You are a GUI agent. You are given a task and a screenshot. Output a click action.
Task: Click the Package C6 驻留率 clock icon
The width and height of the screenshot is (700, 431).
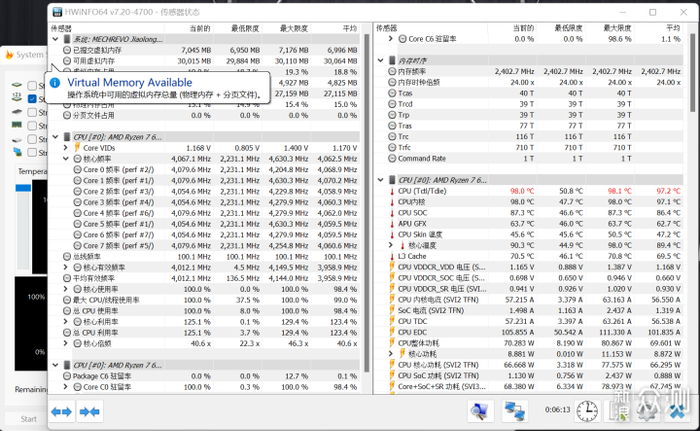coord(67,376)
